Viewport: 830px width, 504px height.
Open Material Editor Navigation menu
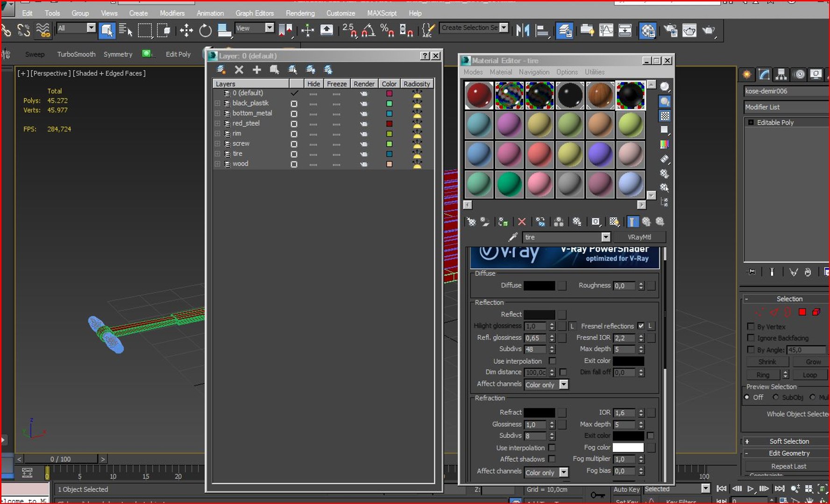click(534, 72)
